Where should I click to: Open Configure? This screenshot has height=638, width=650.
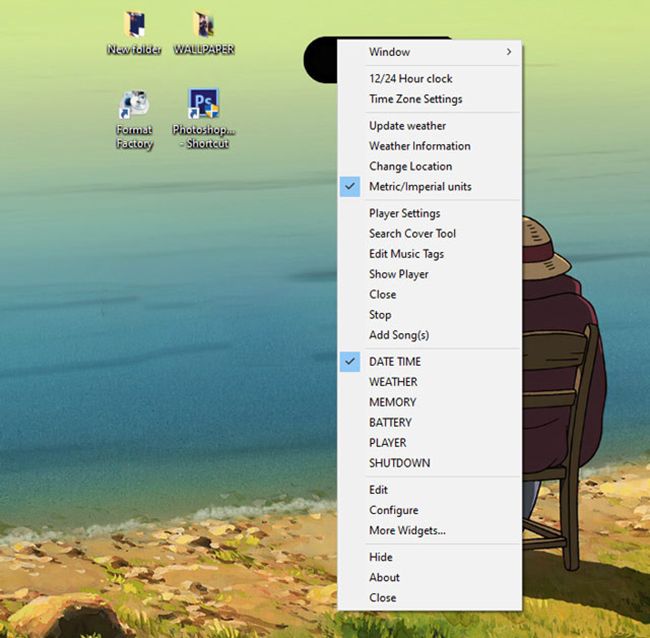[x=429, y=510]
